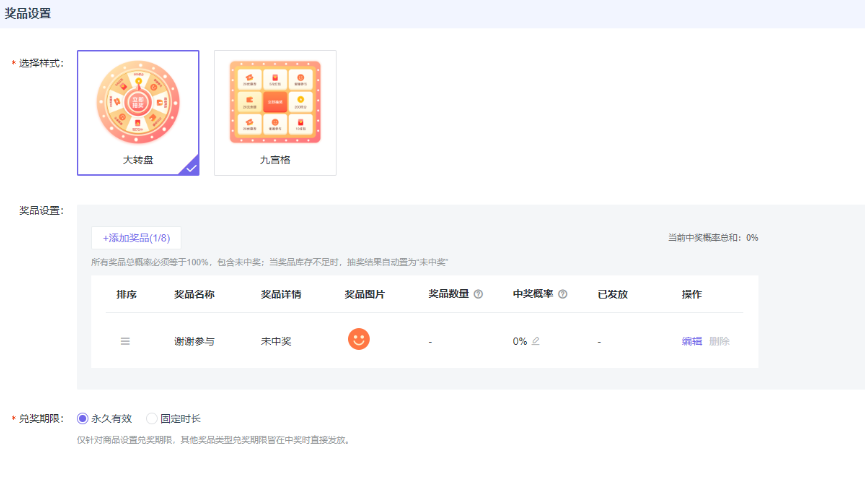Select the 固定时长 radio option
Screen dimensions: 865x481
152,418
